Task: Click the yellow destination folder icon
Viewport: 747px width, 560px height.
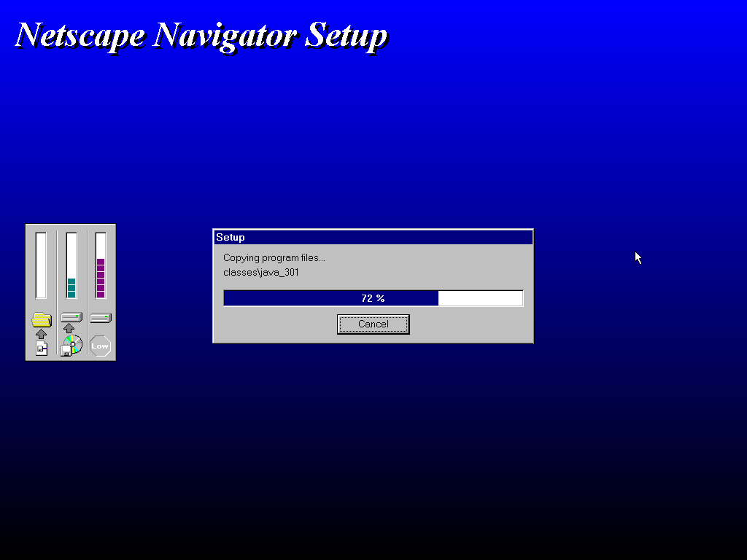Action: (x=42, y=319)
